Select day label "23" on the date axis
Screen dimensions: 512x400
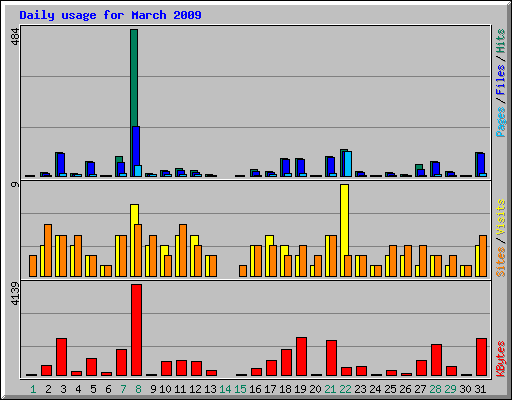click(x=360, y=389)
